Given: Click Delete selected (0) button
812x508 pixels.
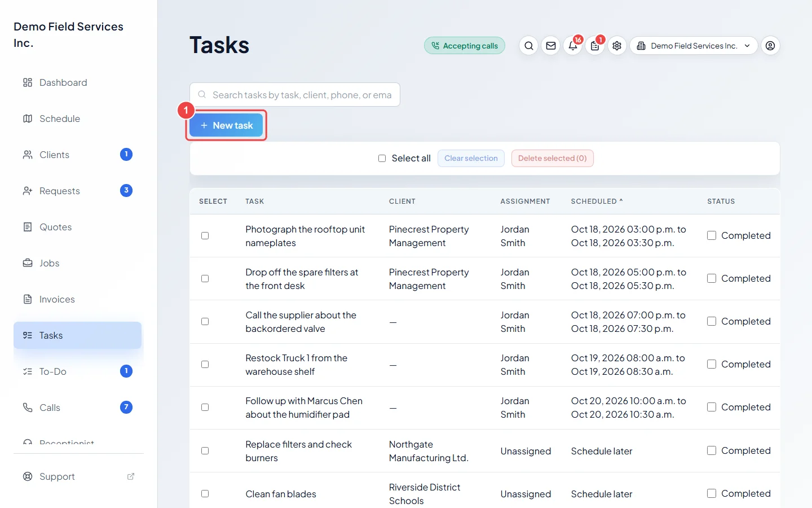Looking at the screenshot, I should 553,159.
